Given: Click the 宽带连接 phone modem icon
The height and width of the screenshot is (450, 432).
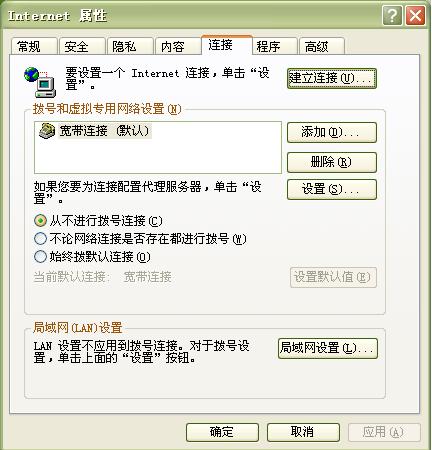Looking at the screenshot, I should (47, 131).
